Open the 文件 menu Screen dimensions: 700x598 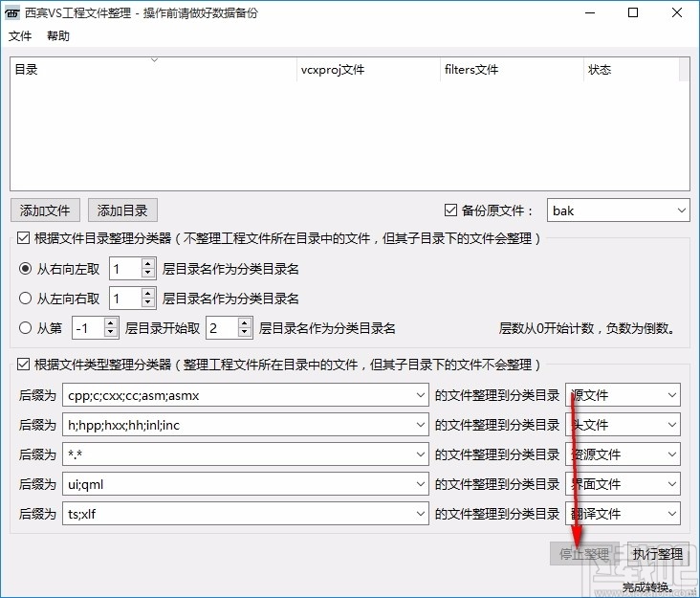[20, 36]
